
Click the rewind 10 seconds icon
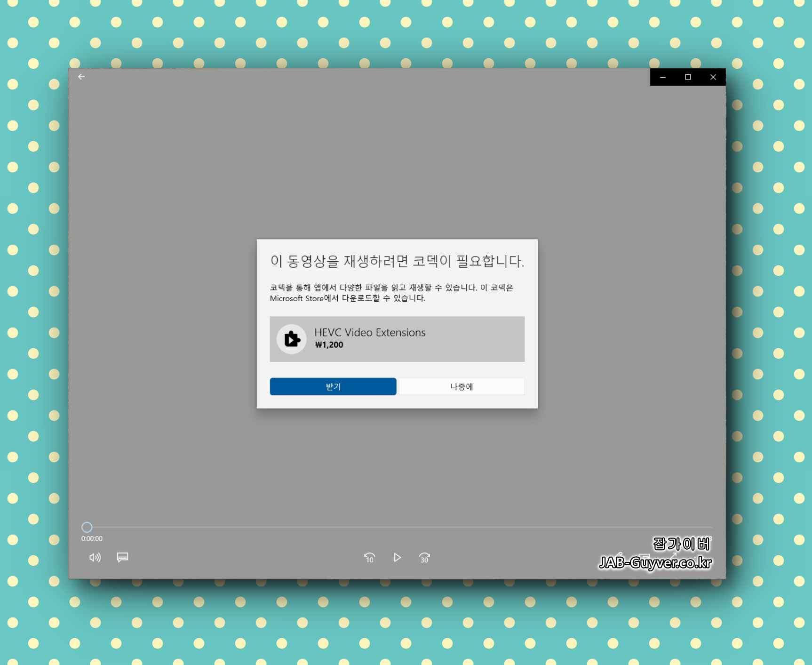point(370,558)
